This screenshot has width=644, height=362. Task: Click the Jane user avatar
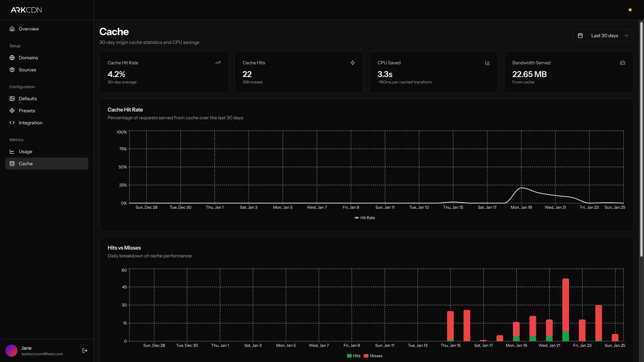pyautogui.click(x=11, y=351)
